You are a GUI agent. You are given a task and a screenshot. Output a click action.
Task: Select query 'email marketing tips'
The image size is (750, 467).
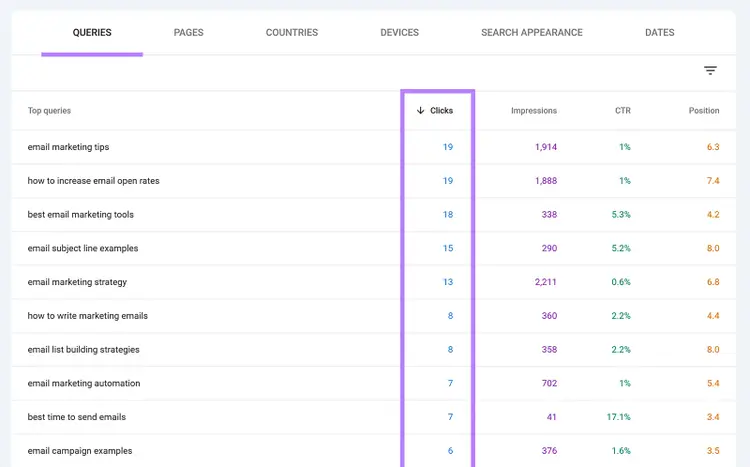[68, 147]
